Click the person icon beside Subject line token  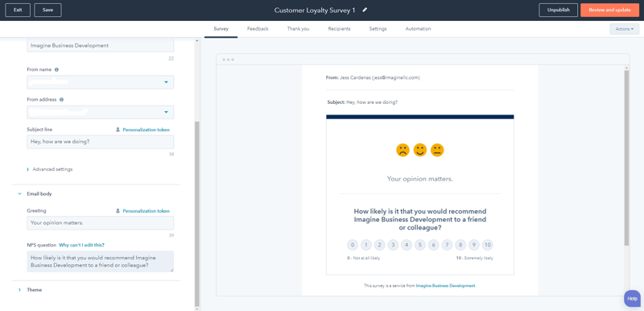point(118,130)
